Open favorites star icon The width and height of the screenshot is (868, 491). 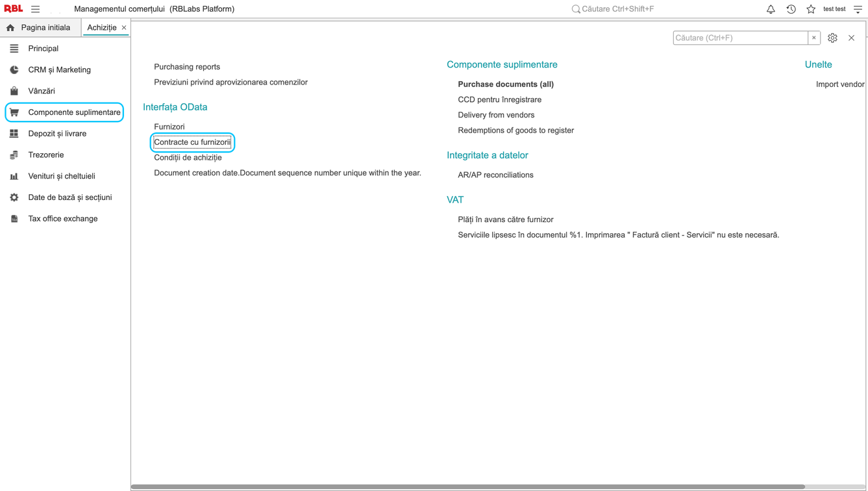811,9
